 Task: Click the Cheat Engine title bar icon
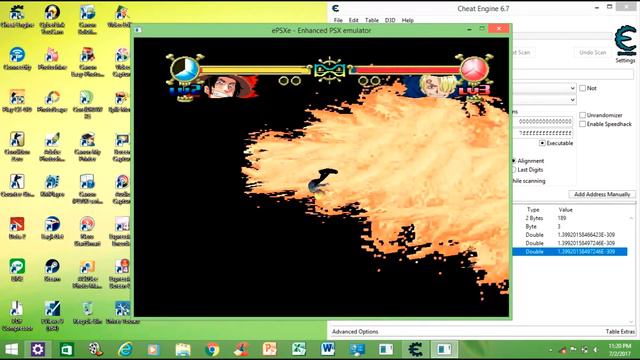[x=336, y=9]
